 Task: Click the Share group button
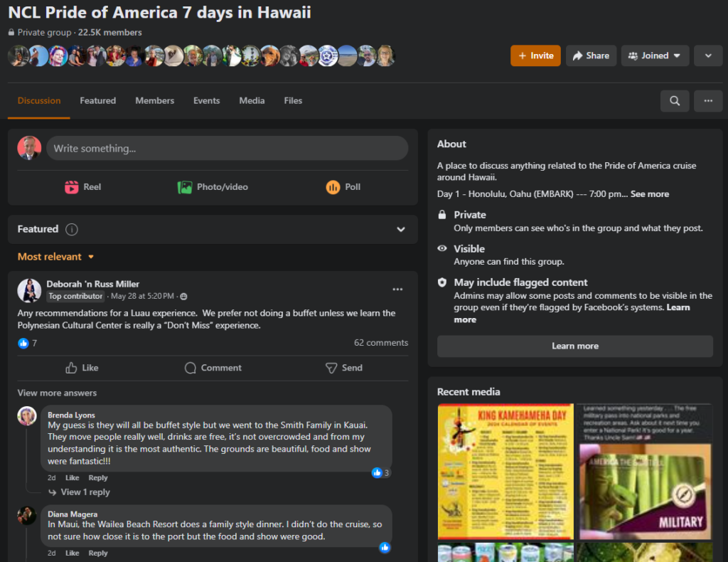tap(591, 55)
